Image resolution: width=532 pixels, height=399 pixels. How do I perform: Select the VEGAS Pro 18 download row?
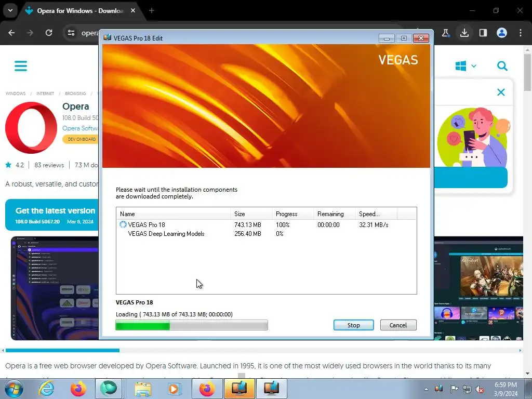[x=267, y=224]
